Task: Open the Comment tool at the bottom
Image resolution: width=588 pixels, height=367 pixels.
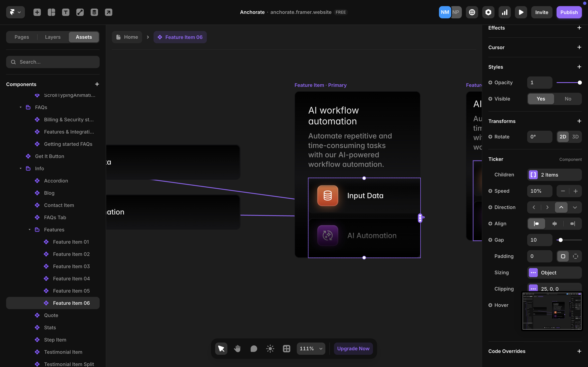Action: point(254,348)
